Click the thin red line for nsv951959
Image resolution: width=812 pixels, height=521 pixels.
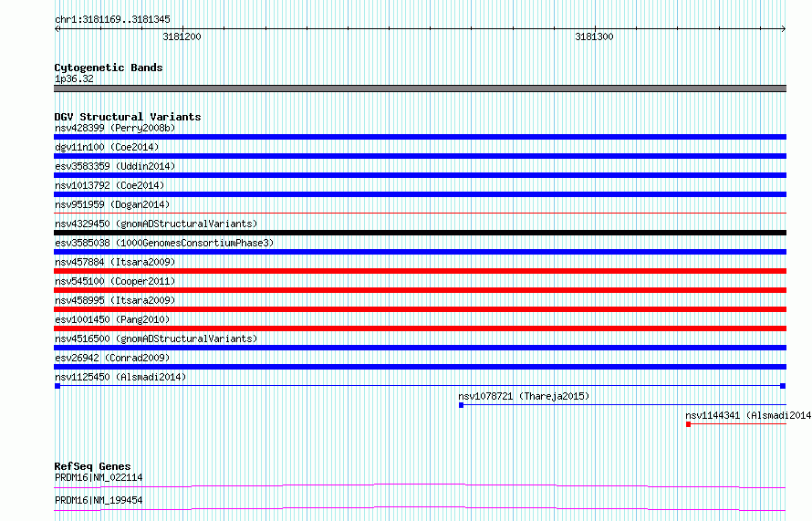tap(420, 213)
